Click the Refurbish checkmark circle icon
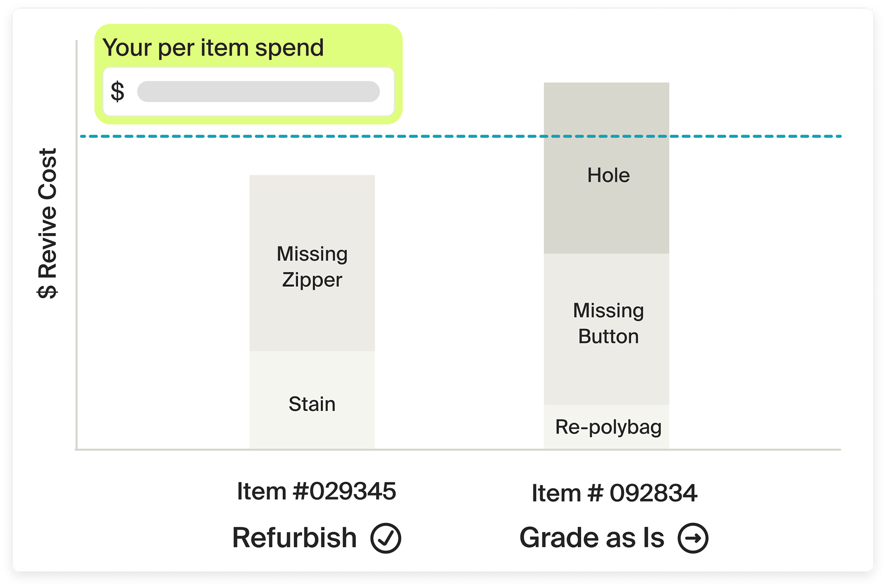886x588 pixels. click(x=386, y=538)
